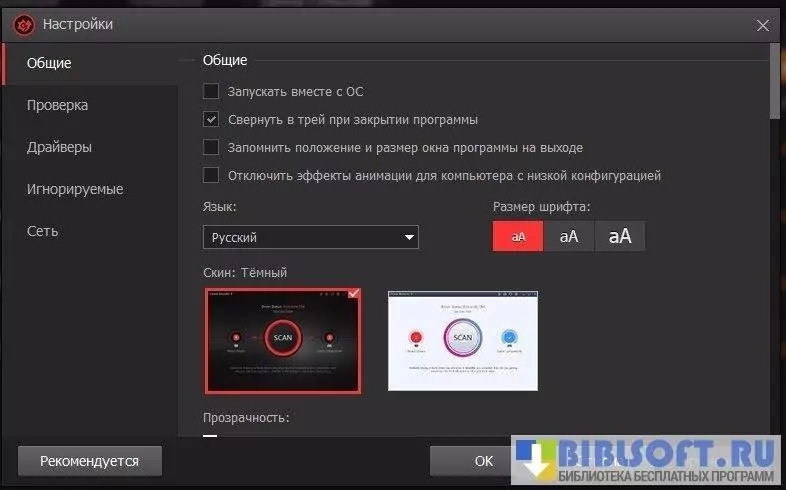Viewport: 786px width, 490px height.
Task: Select the medium font size option
Action: 569,236
